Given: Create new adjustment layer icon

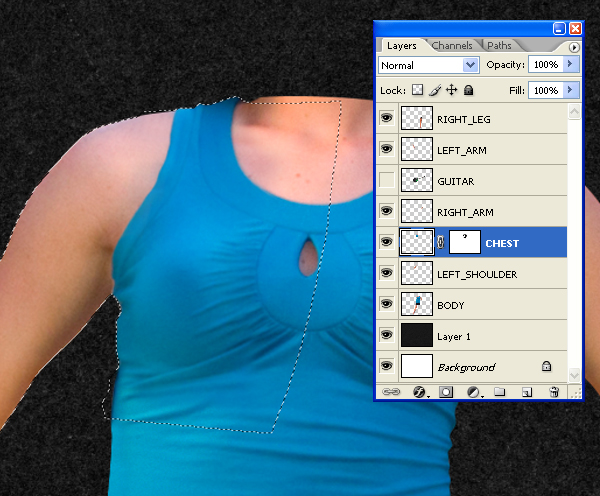Looking at the screenshot, I should point(474,392).
